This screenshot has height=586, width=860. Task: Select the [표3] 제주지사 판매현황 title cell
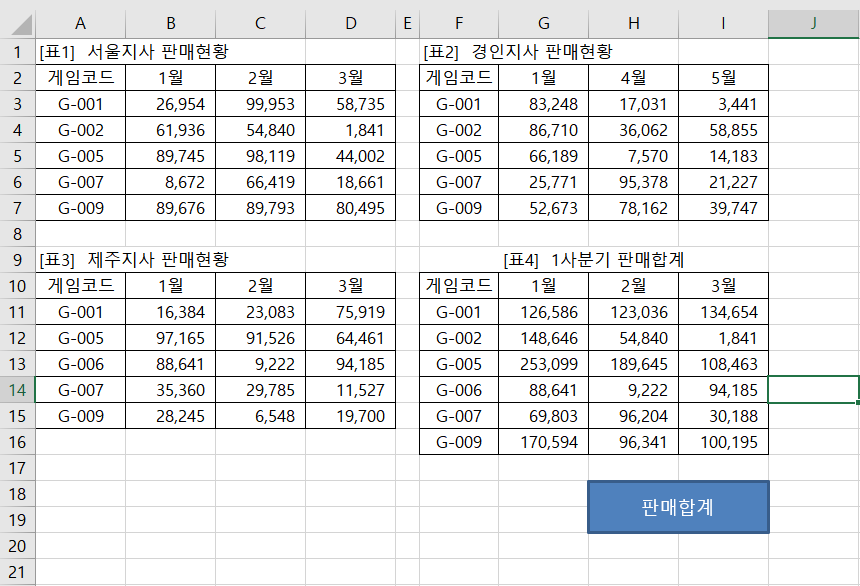point(133,259)
